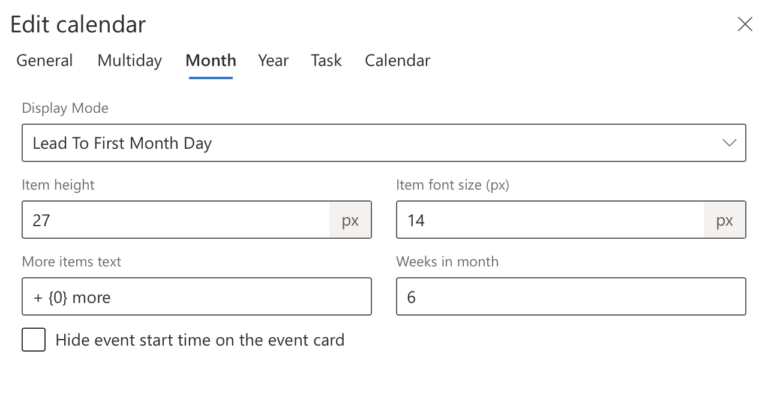
Task: Go to the Year tab
Action: click(273, 60)
